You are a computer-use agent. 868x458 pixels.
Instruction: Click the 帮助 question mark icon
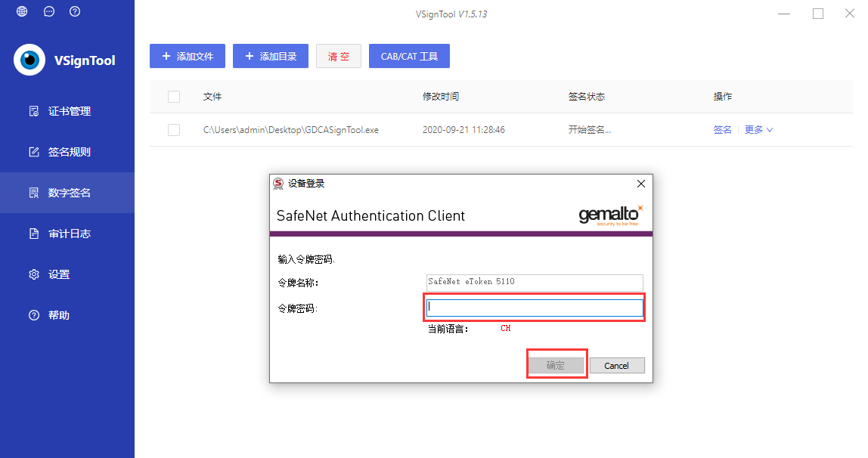34,315
